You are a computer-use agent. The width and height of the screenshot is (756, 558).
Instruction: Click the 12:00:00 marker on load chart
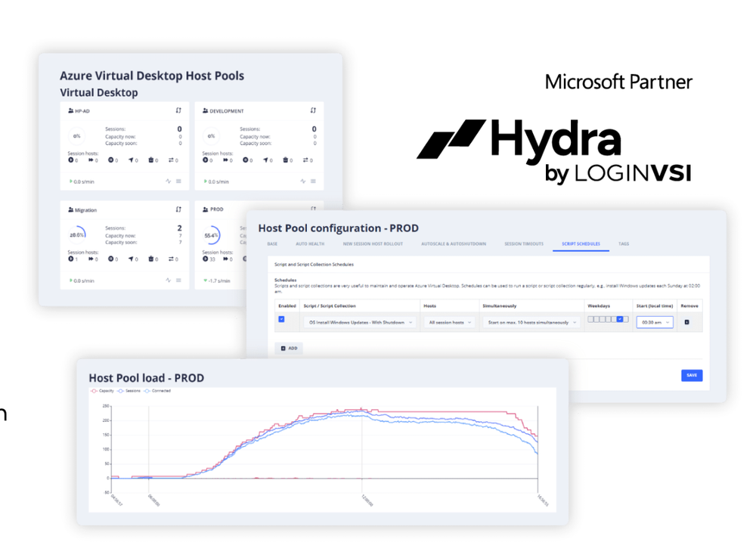[x=367, y=500]
